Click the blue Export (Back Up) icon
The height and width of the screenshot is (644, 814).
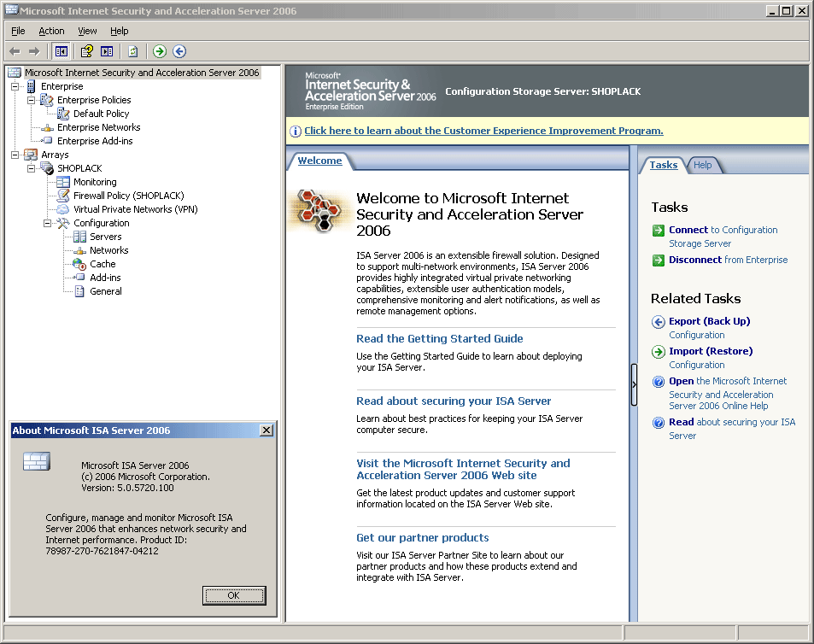click(659, 322)
